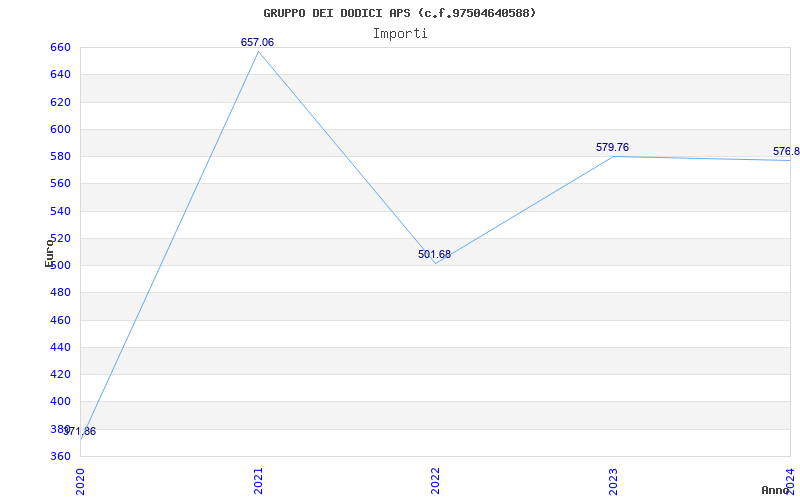This screenshot has height=500, width=800.
Task: Click the line peak at 2021
Action: 258,52
